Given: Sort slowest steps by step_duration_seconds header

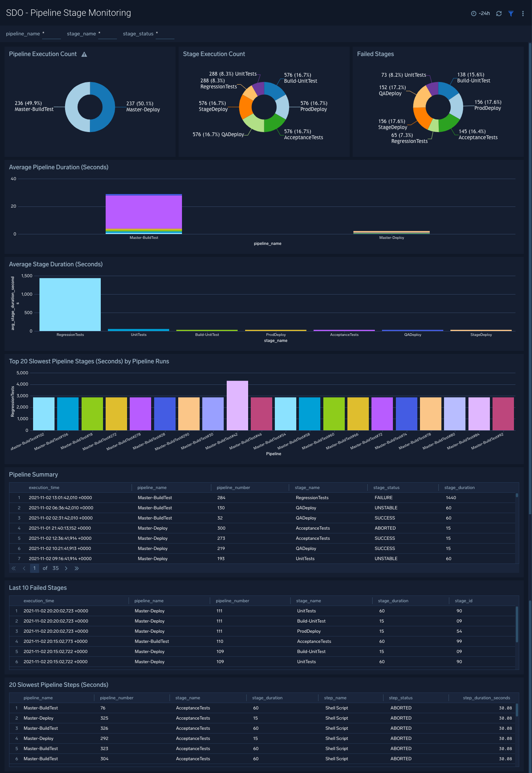Looking at the screenshot, I should [486, 698].
